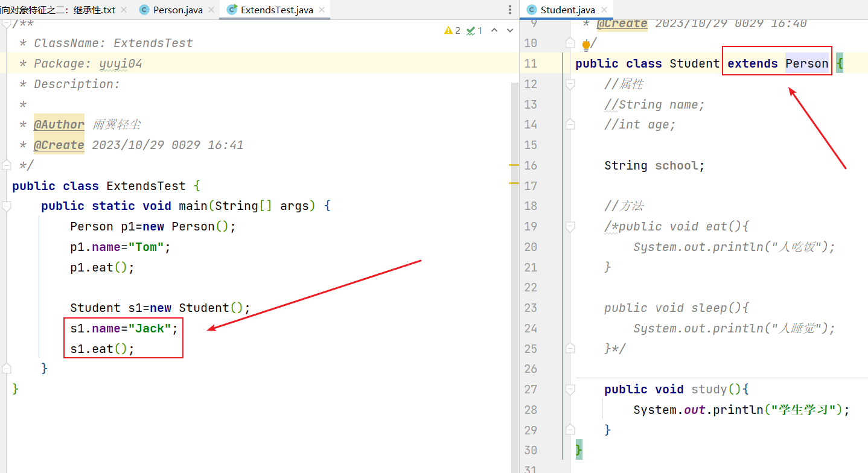Screen dimensions: 868x473
Task: Click line number 11 in Student gutter
Action: [x=531, y=63]
